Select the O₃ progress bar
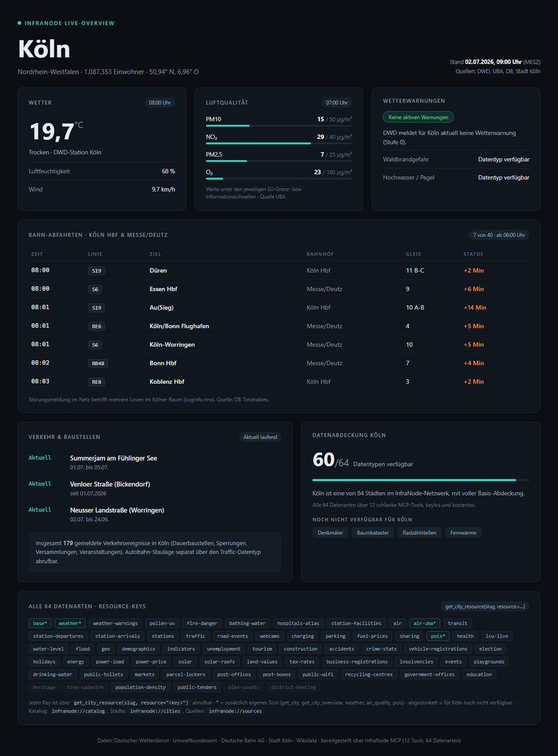Image resolution: width=558 pixels, height=756 pixels. tap(279, 178)
